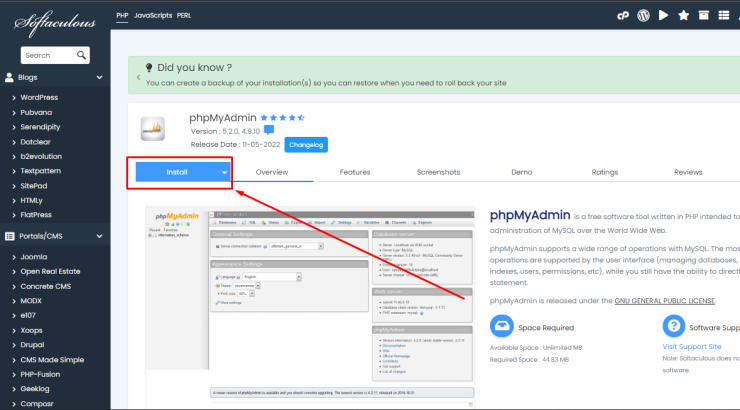This screenshot has width=740, height=410.
Task: Select PHP-Fusion in the sidebar
Action: tap(40, 375)
